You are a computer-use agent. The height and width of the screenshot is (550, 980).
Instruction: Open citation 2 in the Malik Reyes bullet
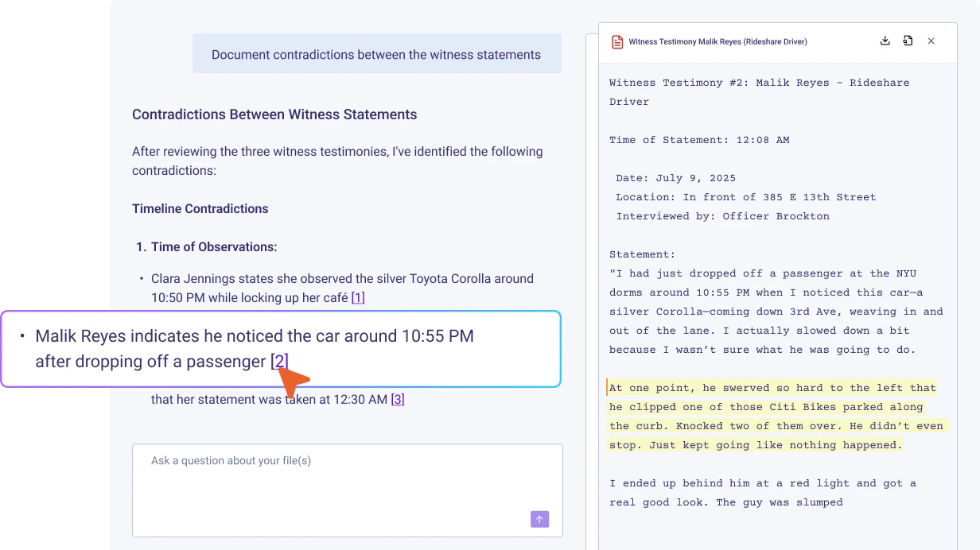point(279,362)
